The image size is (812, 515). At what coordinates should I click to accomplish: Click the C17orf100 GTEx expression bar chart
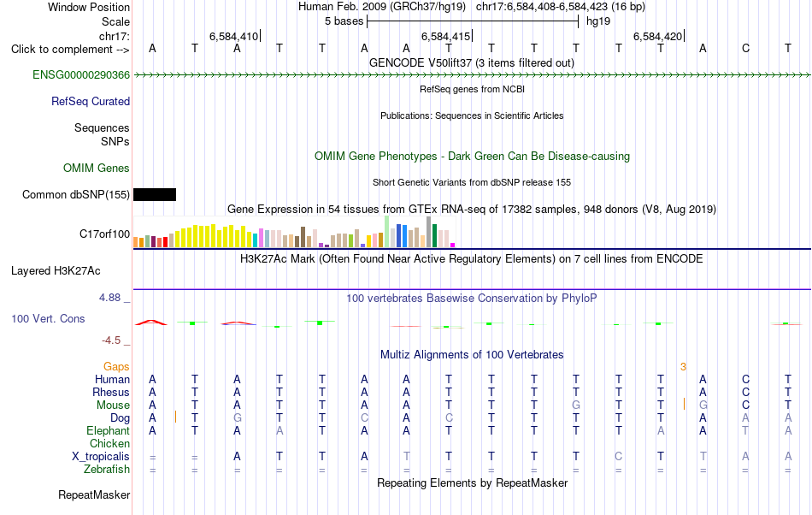294,232
